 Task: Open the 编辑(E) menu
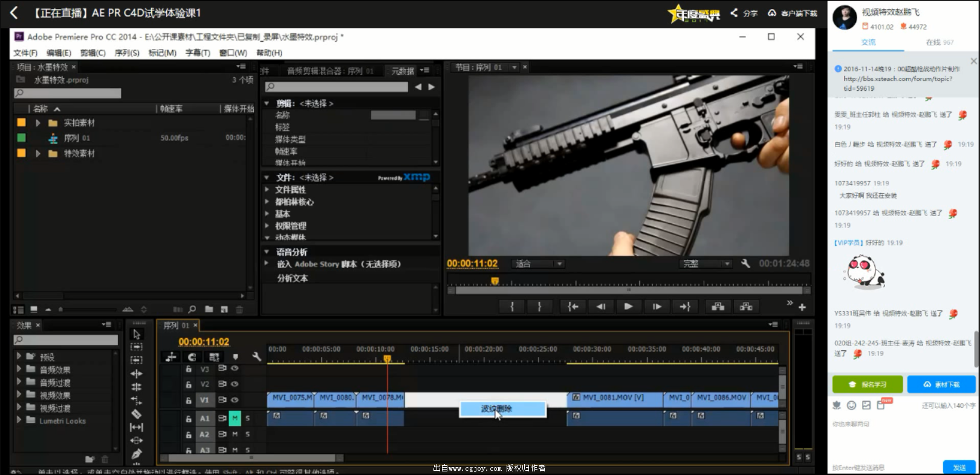pyautogui.click(x=59, y=53)
